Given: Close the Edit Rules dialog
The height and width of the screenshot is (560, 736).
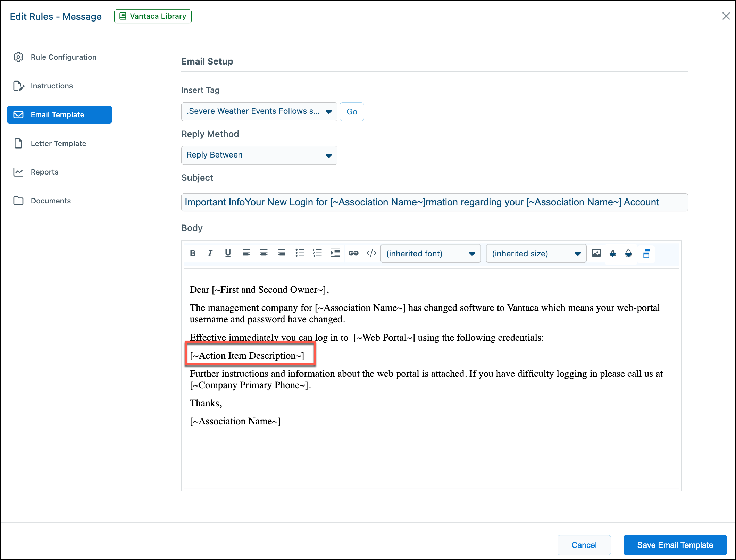Looking at the screenshot, I should [x=726, y=16].
